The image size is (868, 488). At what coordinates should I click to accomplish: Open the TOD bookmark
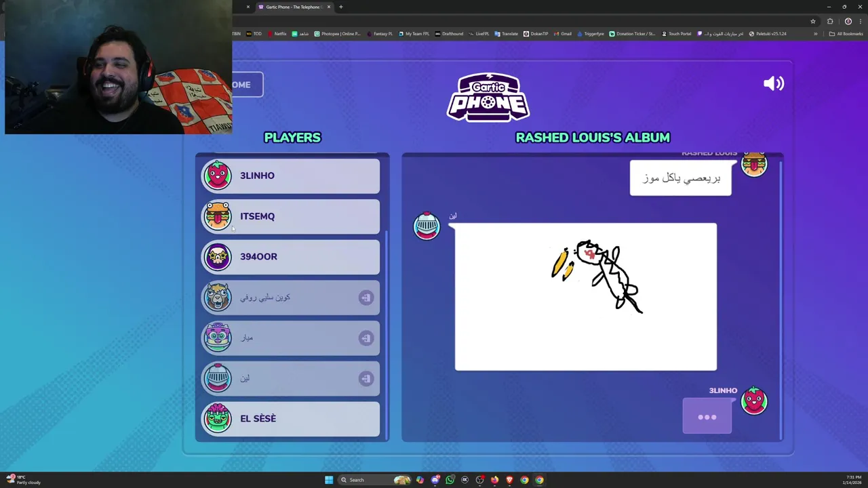tap(254, 34)
